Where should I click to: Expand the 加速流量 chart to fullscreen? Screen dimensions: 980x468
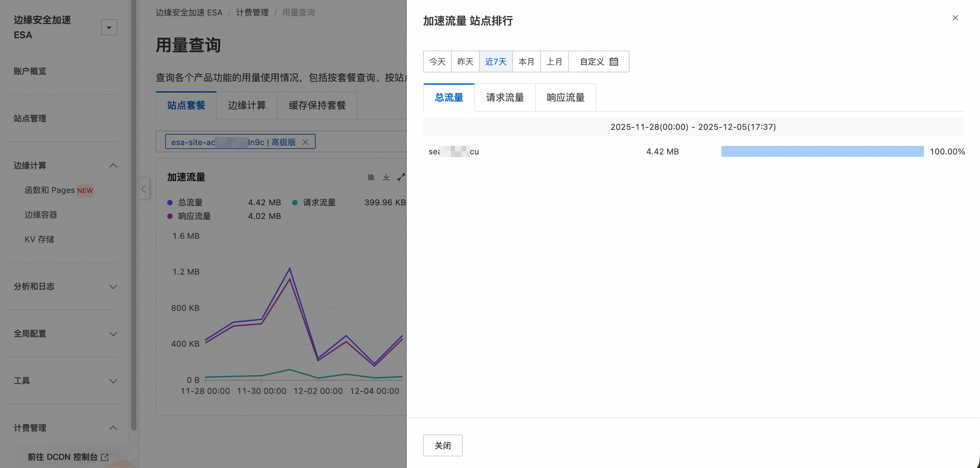[401, 177]
